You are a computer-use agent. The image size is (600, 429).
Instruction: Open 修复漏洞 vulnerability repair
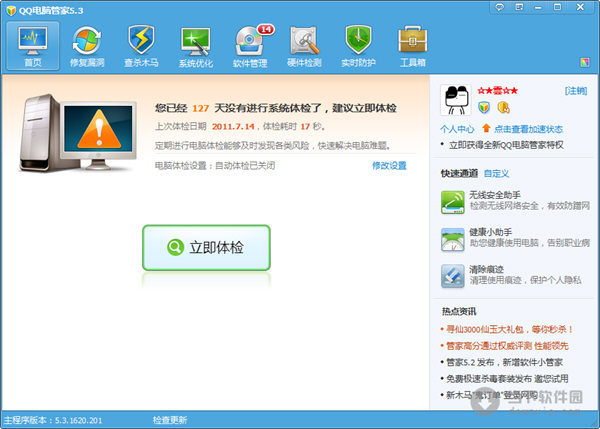[87, 46]
